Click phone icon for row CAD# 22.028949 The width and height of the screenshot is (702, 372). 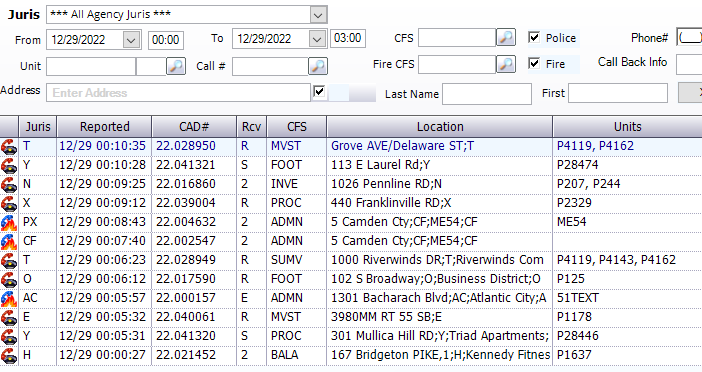pyautogui.click(x=9, y=261)
